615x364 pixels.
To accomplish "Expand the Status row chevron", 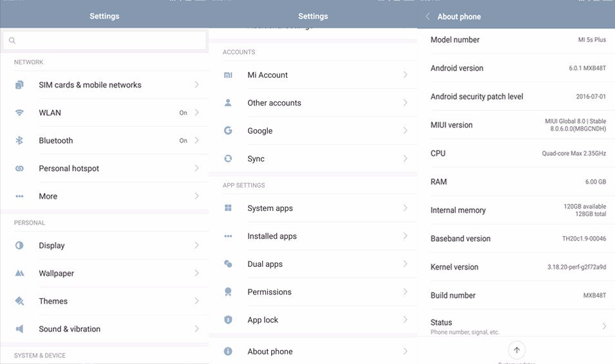I will click(x=604, y=327).
